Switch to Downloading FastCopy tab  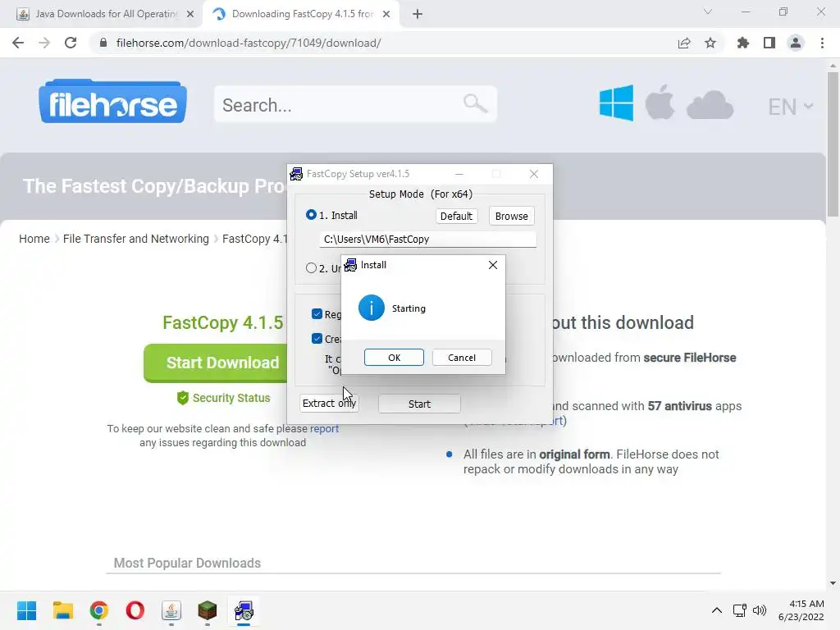point(301,14)
